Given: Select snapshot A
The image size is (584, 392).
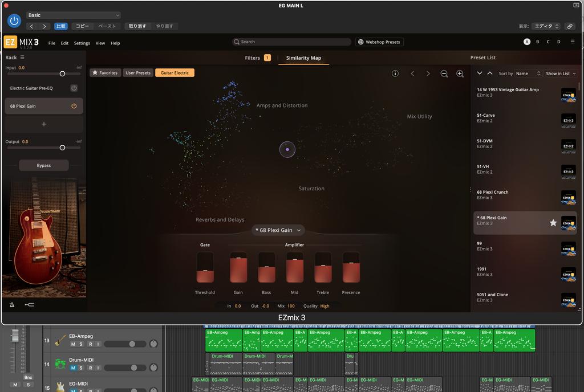Looking at the screenshot, I should (526, 42).
